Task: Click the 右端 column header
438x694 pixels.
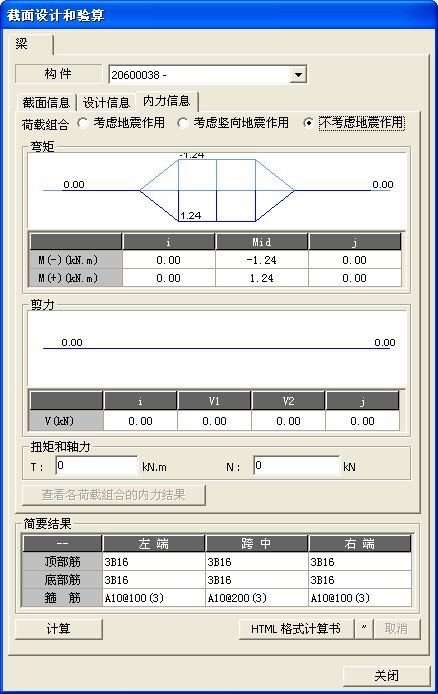Action: pos(360,544)
